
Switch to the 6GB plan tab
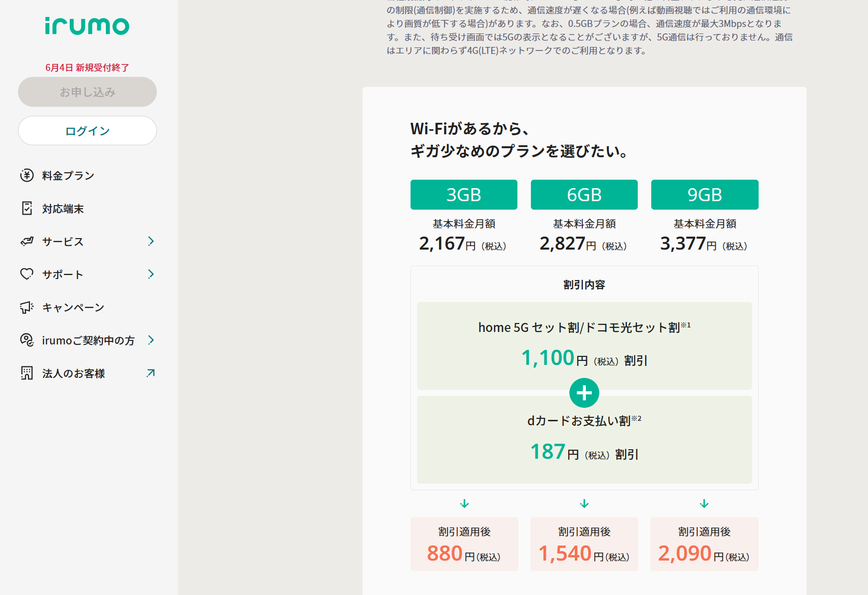(584, 194)
